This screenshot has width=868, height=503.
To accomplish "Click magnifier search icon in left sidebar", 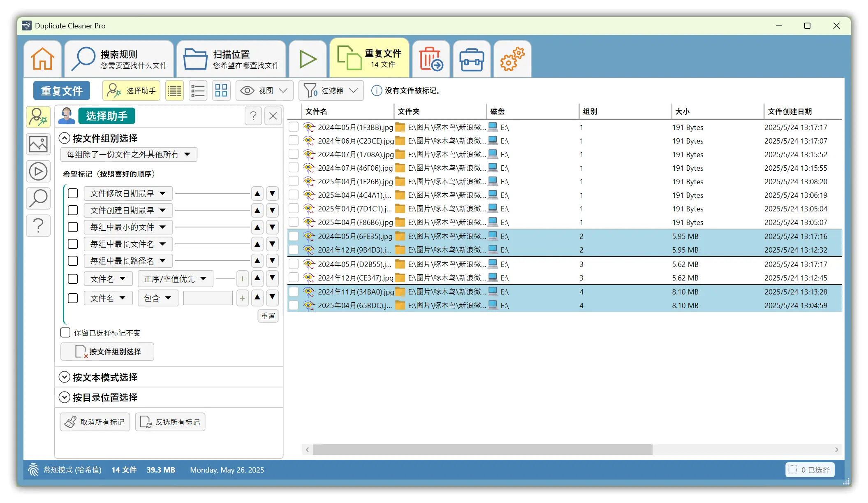I will click(x=38, y=198).
